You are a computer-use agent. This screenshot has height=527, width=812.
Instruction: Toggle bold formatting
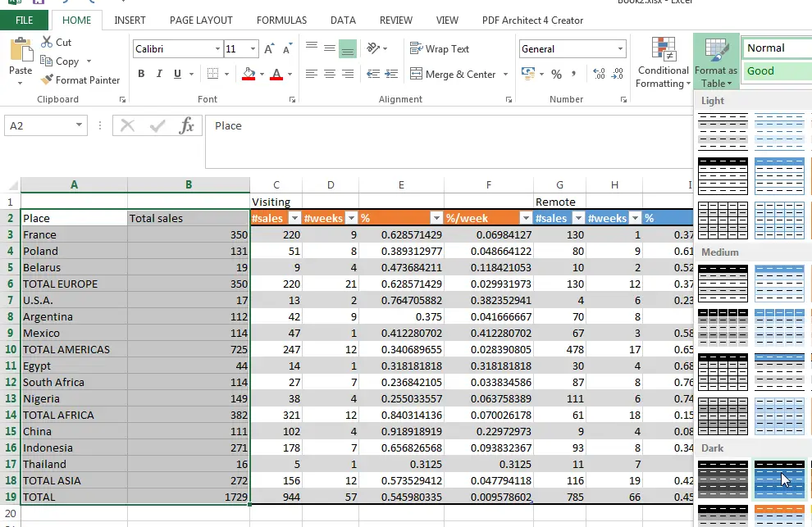pyautogui.click(x=140, y=74)
